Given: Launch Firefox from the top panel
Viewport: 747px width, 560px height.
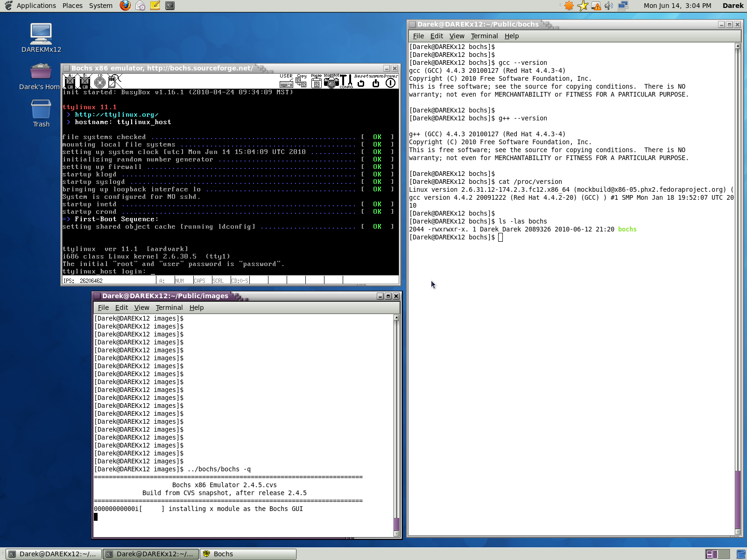Looking at the screenshot, I should tap(125, 6).
